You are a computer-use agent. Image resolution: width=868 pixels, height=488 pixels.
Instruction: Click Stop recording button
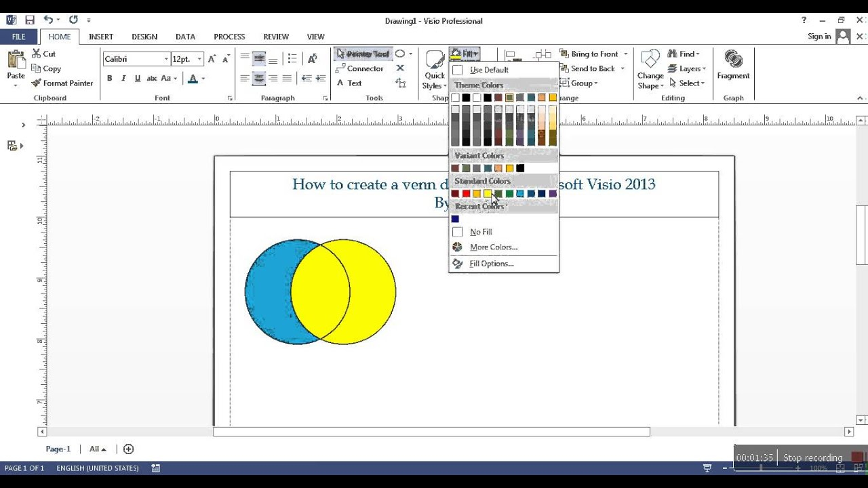pyautogui.click(x=812, y=457)
